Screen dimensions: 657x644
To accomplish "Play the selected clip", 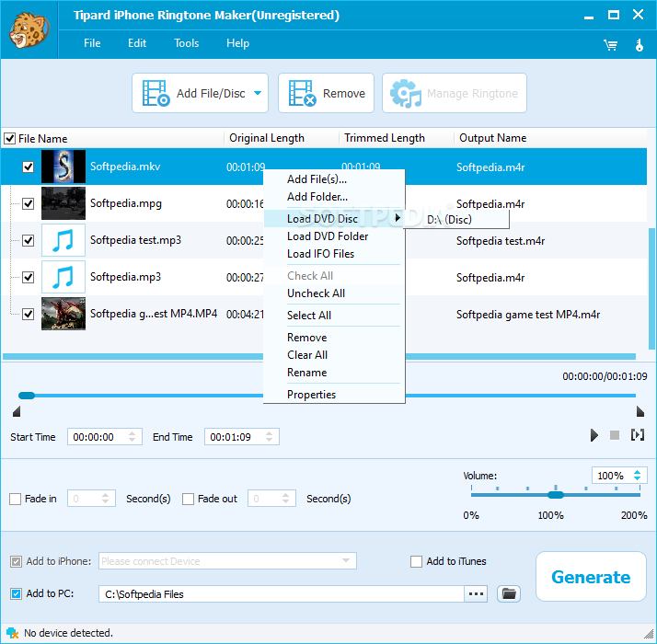I will tap(594, 435).
